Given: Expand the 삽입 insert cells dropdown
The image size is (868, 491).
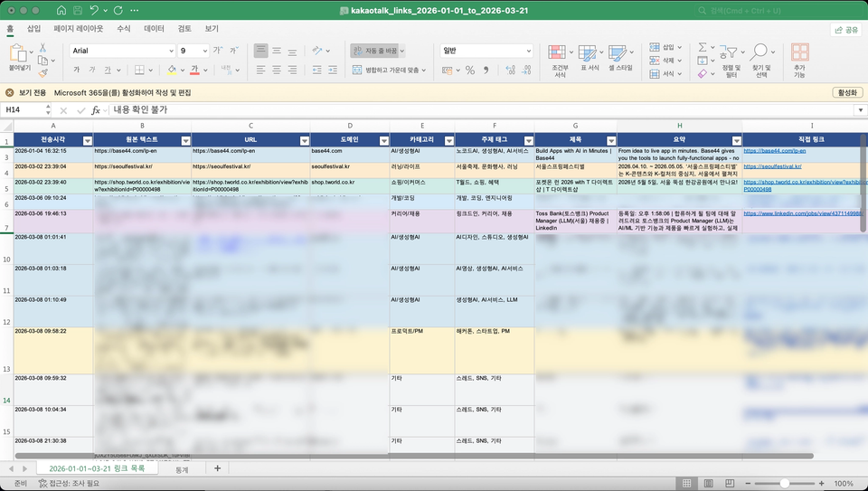Looking at the screenshot, I should pyautogui.click(x=679, y=48).
